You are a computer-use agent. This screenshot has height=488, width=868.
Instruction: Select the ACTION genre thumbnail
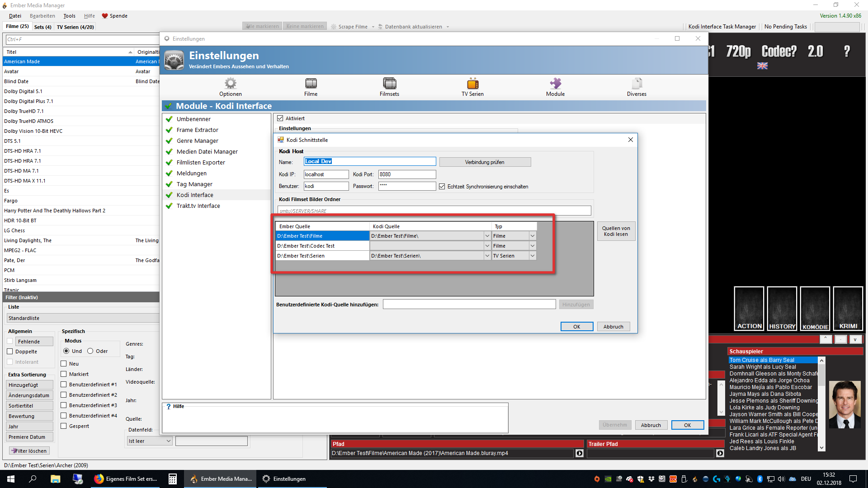click(749, 309)
